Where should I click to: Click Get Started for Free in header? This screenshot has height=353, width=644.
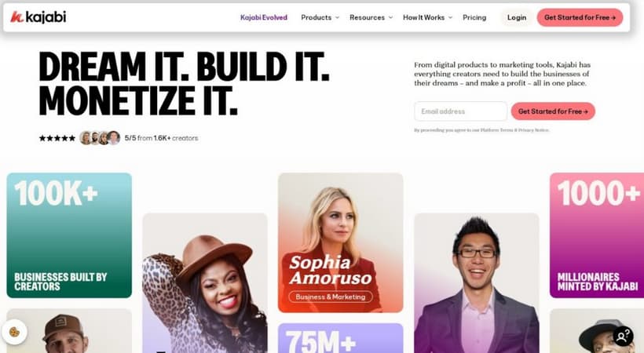coord(580,17)
